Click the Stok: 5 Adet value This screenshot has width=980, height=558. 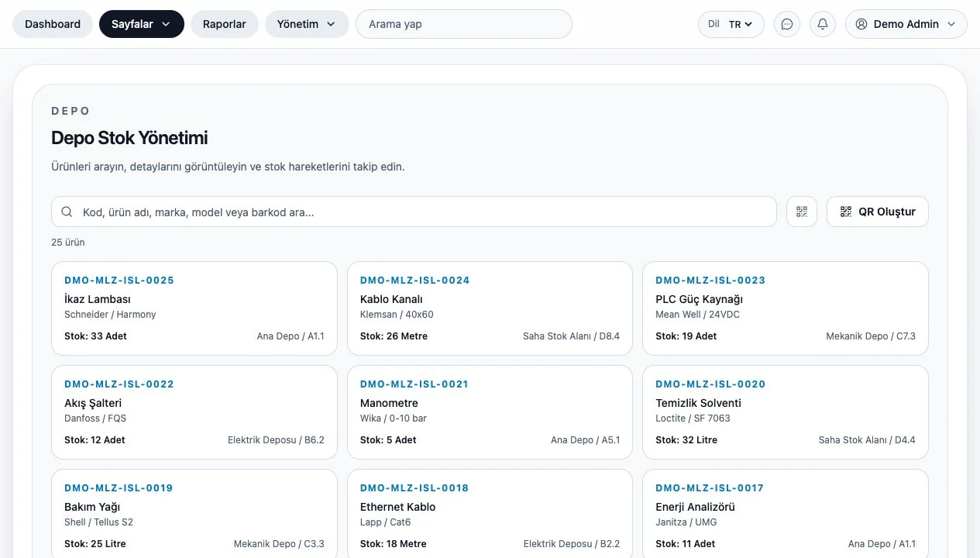pyautogui.click(x=388, y=440)
